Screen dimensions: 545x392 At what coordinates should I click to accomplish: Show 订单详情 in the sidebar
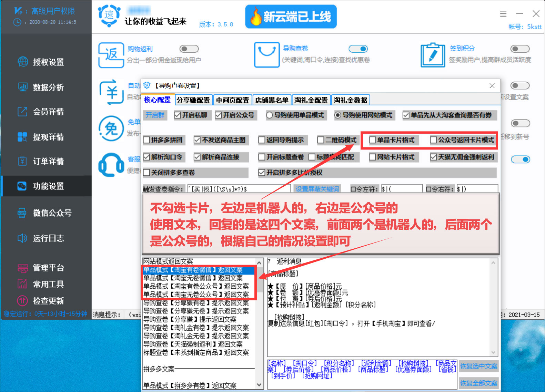click(x=41, y=161)
